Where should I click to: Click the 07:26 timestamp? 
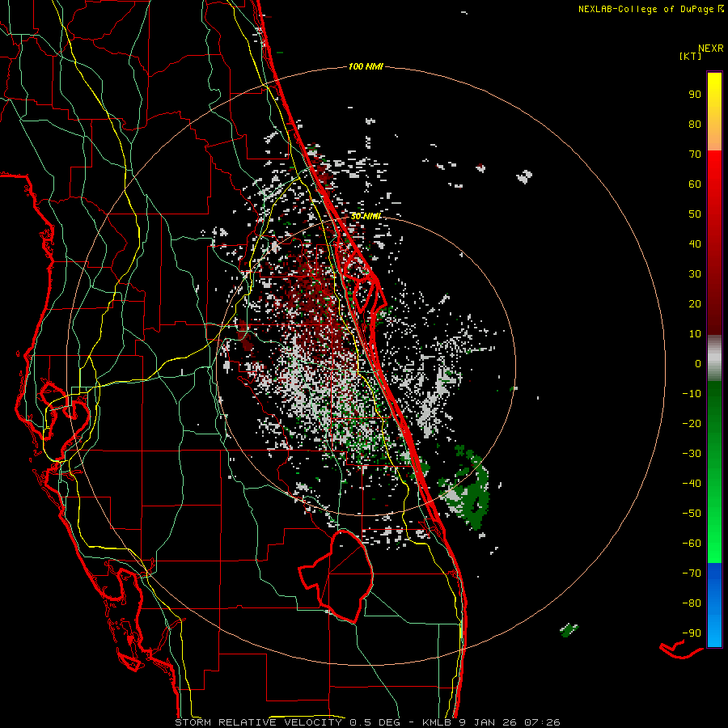click(542, 722)
